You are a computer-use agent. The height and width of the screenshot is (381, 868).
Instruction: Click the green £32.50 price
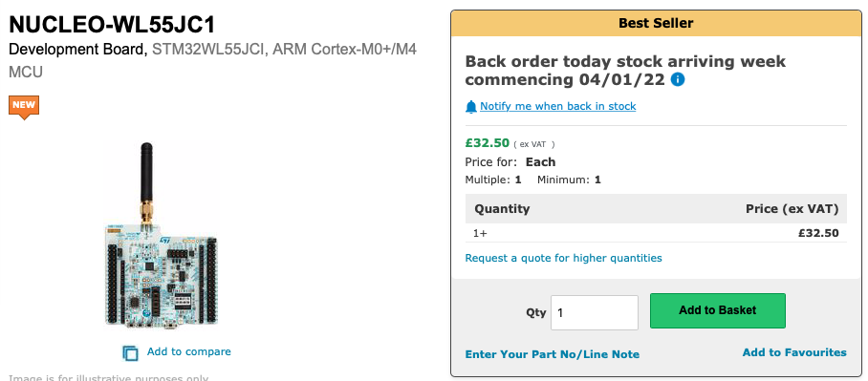(x=488, y=142)
